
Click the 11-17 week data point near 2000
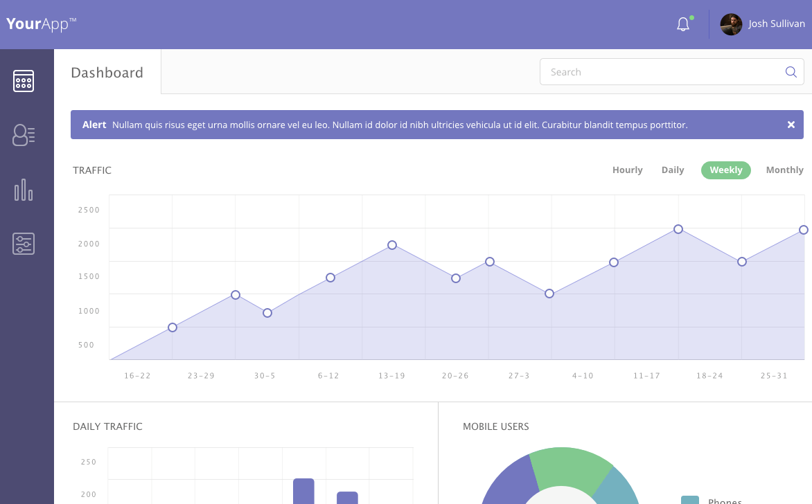678,229
